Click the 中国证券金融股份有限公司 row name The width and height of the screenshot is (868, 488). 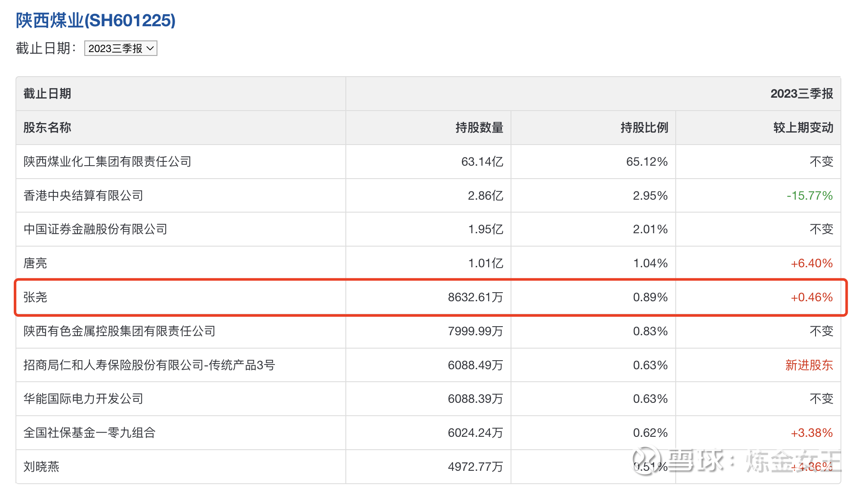click(95, 229)
